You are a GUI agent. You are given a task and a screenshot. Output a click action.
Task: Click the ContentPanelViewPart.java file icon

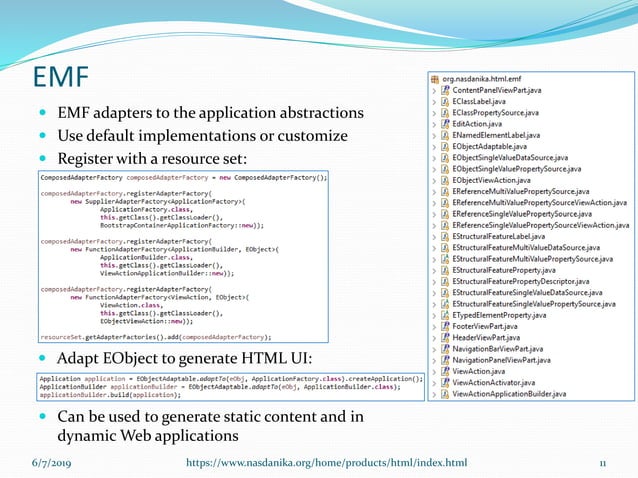(x=444, y=89)
